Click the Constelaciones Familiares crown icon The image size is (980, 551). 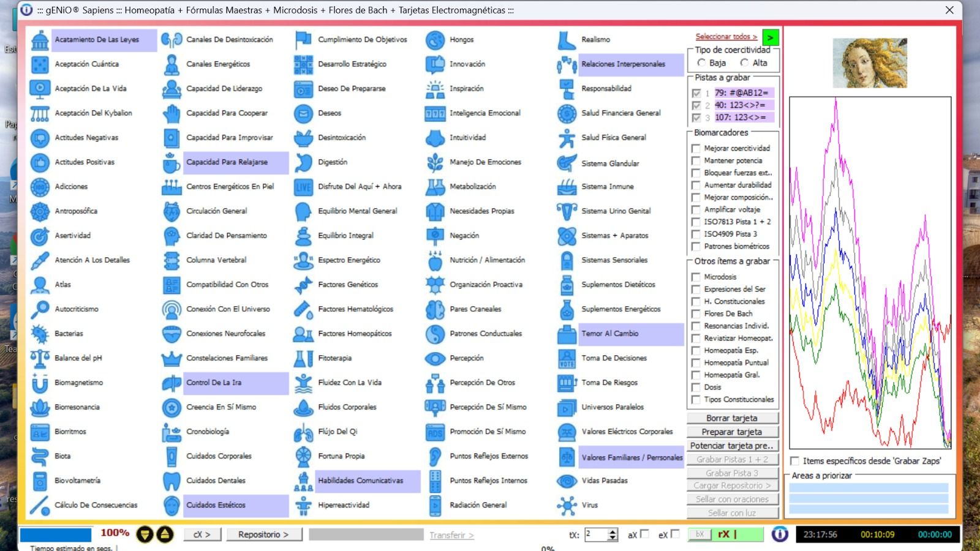click(171, 358)
